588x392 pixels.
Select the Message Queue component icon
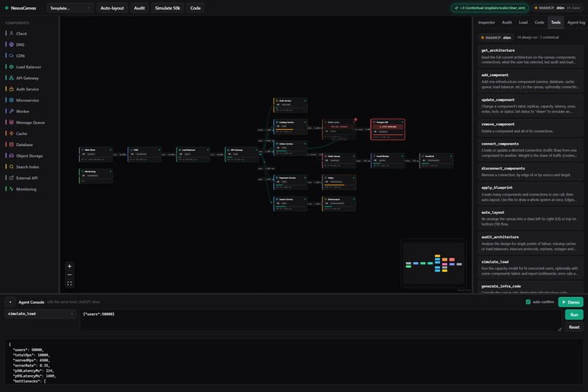11,123
